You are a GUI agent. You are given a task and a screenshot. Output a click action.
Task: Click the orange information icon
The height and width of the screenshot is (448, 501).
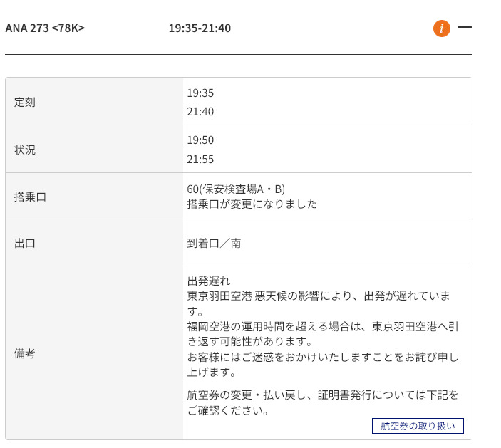click(442, 28)
